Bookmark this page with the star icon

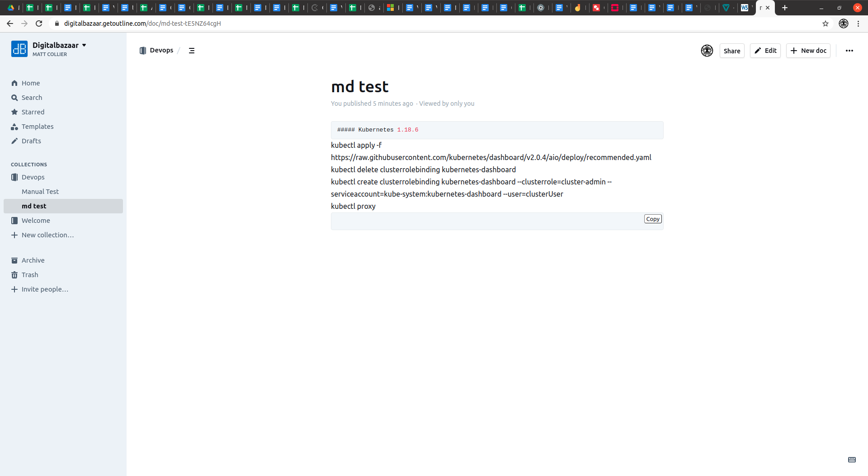pyautogui.click(x=826, y=24)
